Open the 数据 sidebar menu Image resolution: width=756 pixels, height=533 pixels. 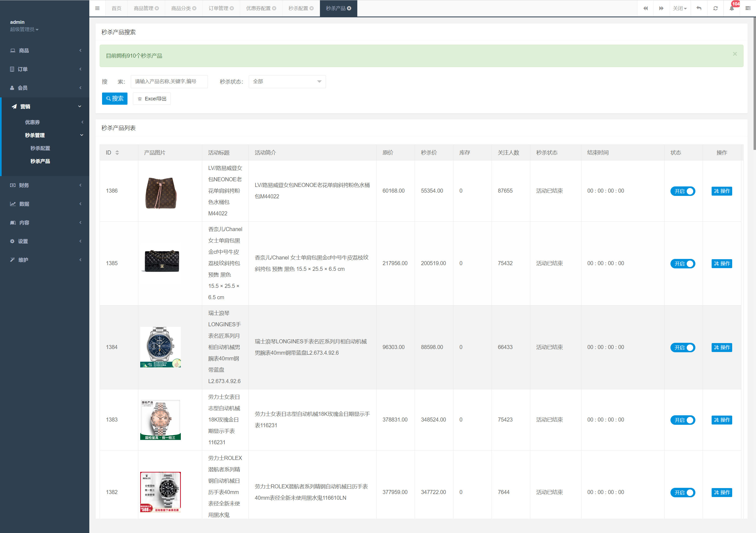[45, 204]
